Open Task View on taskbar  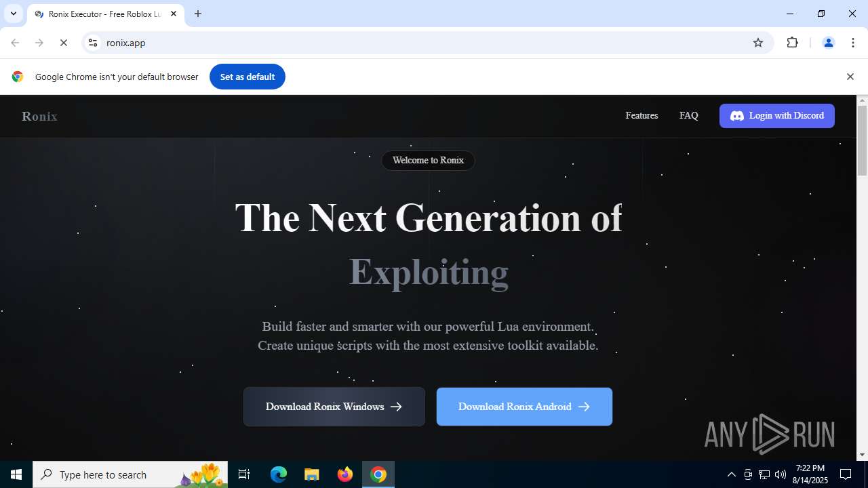click(244, 474)
